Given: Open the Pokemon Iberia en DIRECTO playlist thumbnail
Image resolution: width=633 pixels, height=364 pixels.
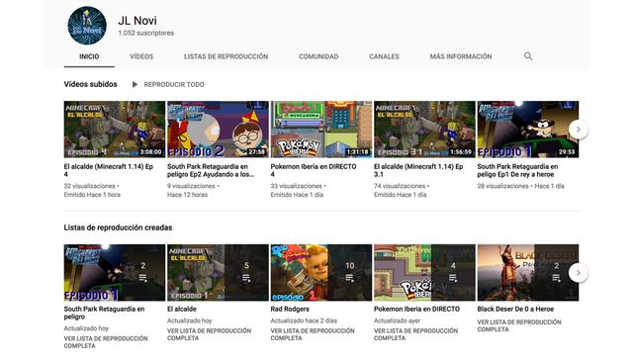Looking at the screenshot, I should pos(424,272).
